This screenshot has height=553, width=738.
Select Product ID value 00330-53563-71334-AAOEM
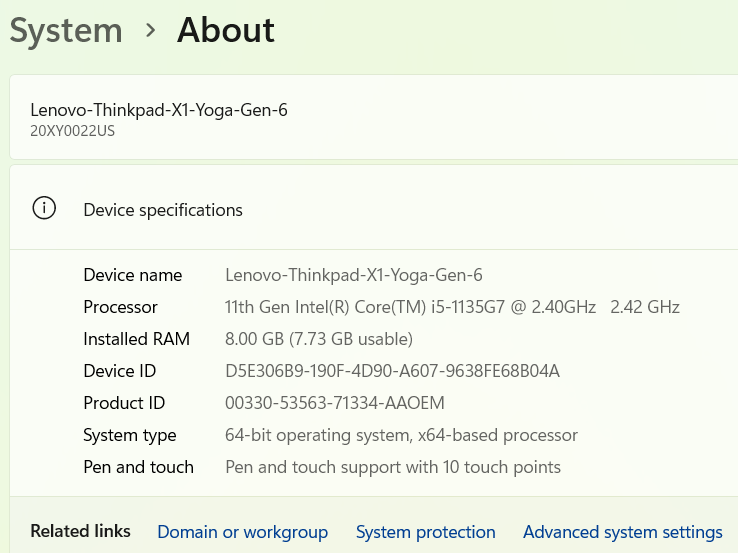coord(335,403)
